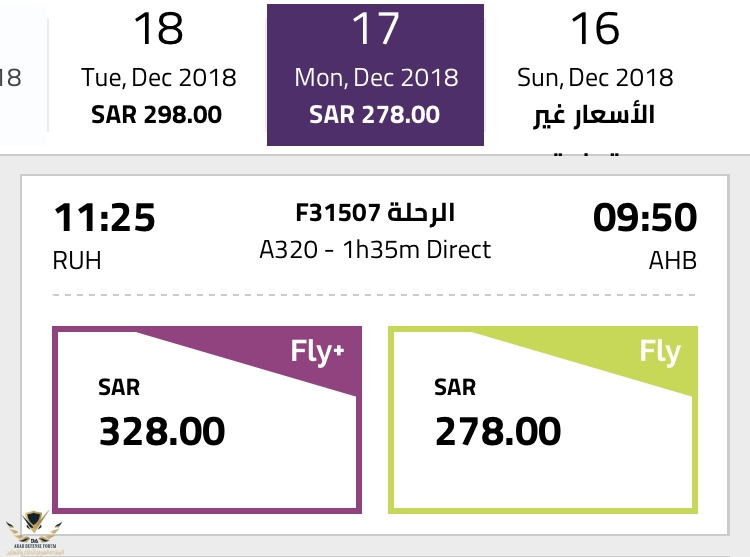Click the AHB airport code

coord(673,261)
